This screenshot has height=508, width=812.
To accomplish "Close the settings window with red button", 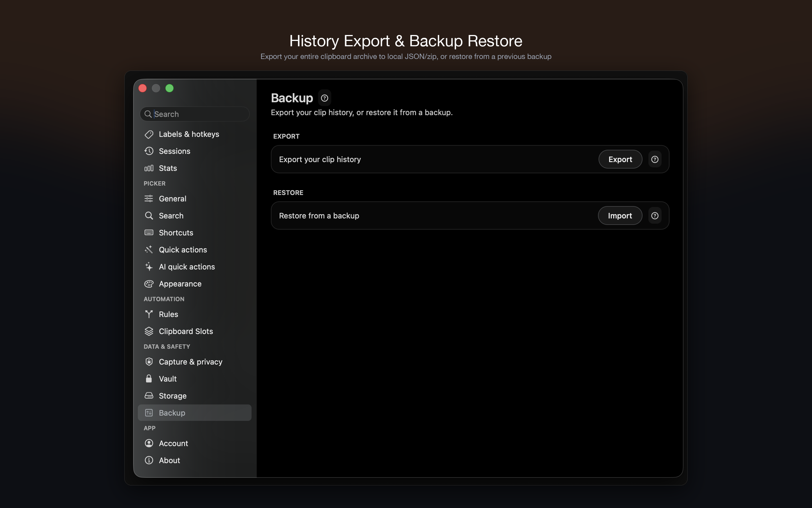I will 143,88.
